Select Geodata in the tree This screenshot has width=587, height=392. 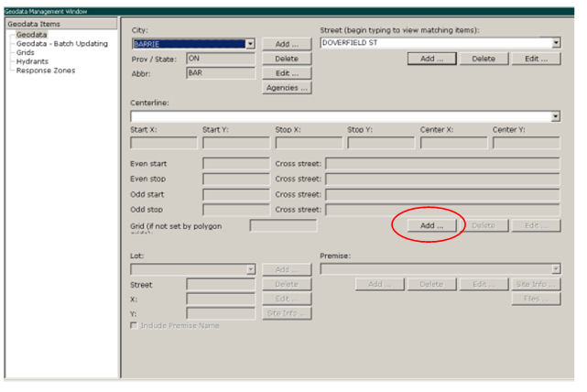click(31, 35)
